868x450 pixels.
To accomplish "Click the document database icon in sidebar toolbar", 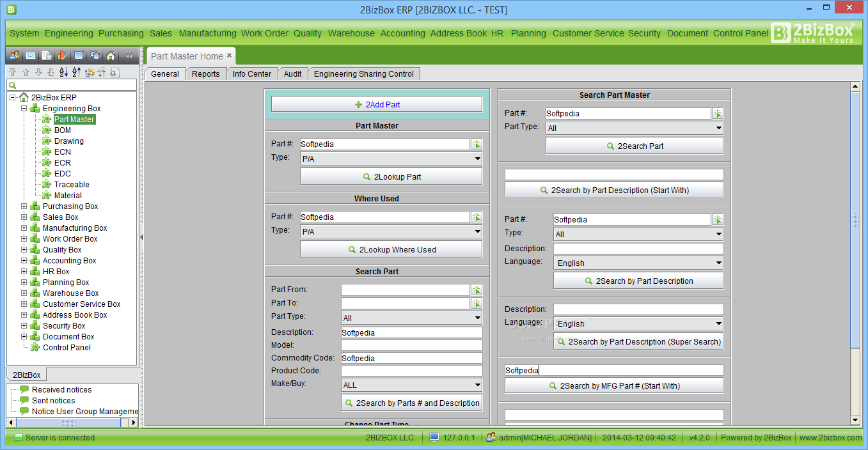I will pyautogui.click(x=47, y=56).
